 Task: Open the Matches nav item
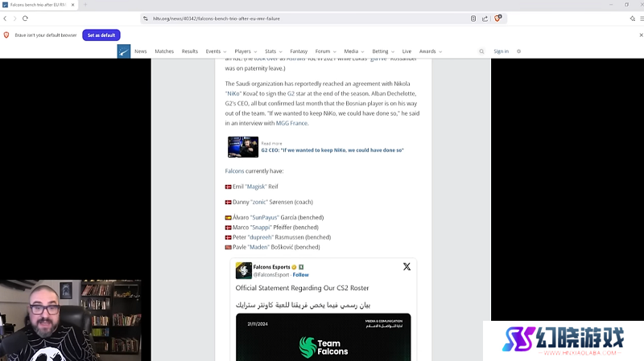click(x=164, y=51)
